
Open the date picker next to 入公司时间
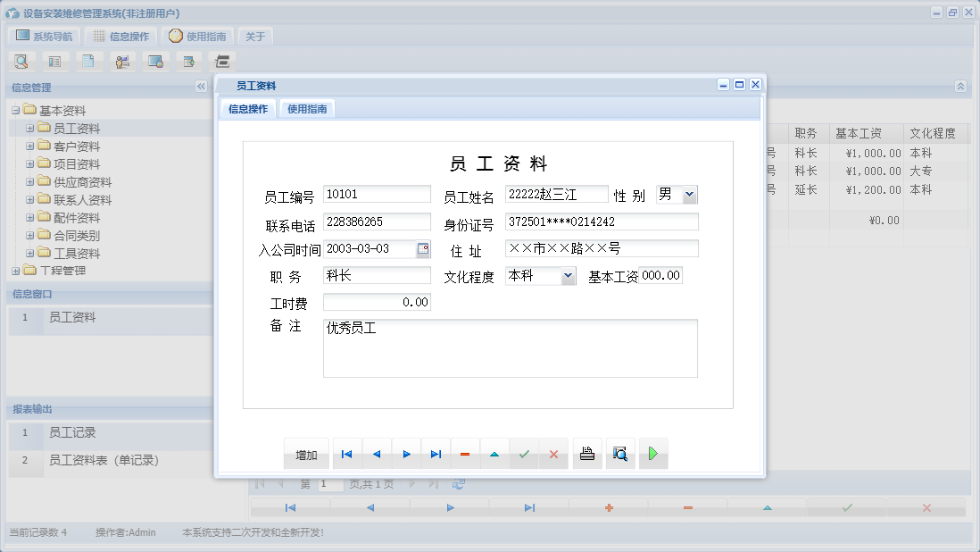click(424, 248)
